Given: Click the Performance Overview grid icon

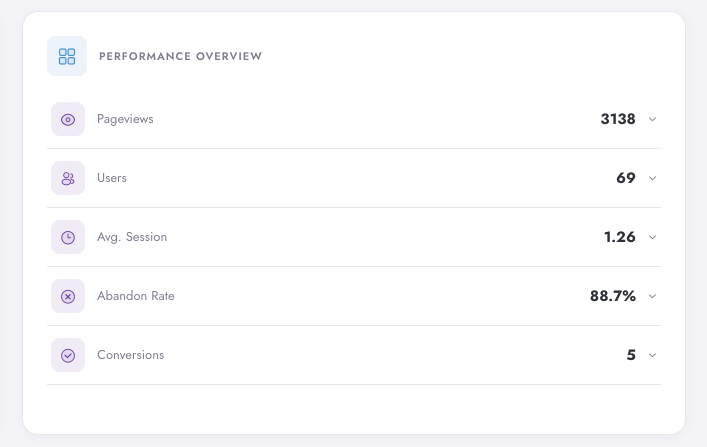Looking at the screenshot, I should click(67, 56).
